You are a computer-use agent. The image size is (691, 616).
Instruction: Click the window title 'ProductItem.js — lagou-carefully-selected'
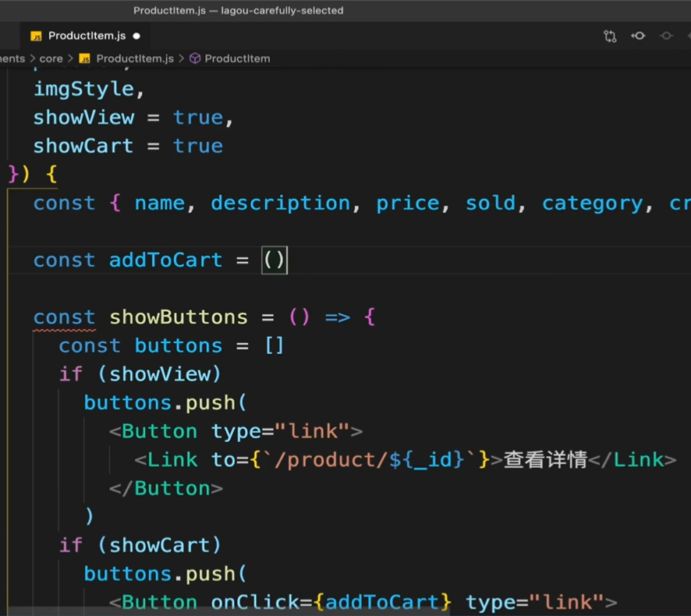238,11
